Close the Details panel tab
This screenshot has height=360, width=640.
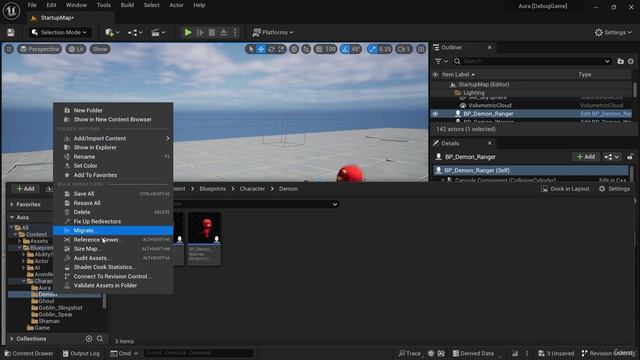click(x=489, y=143)
